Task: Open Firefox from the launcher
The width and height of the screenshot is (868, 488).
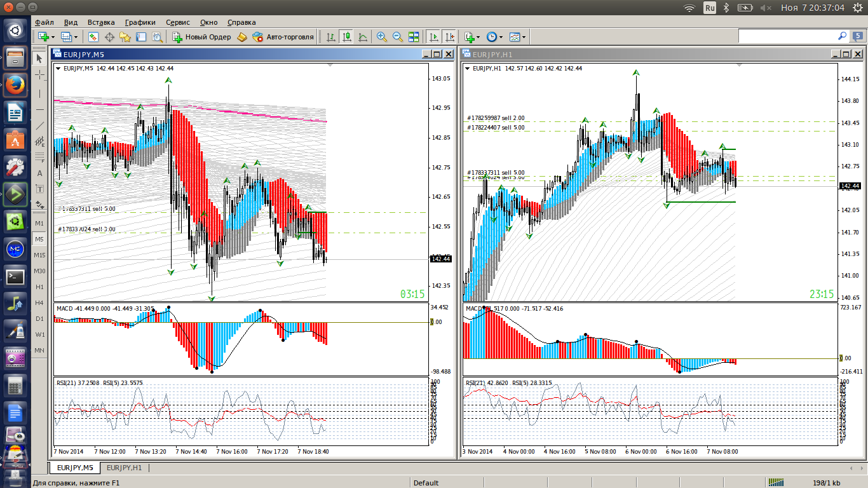Action: pos(15,85)
